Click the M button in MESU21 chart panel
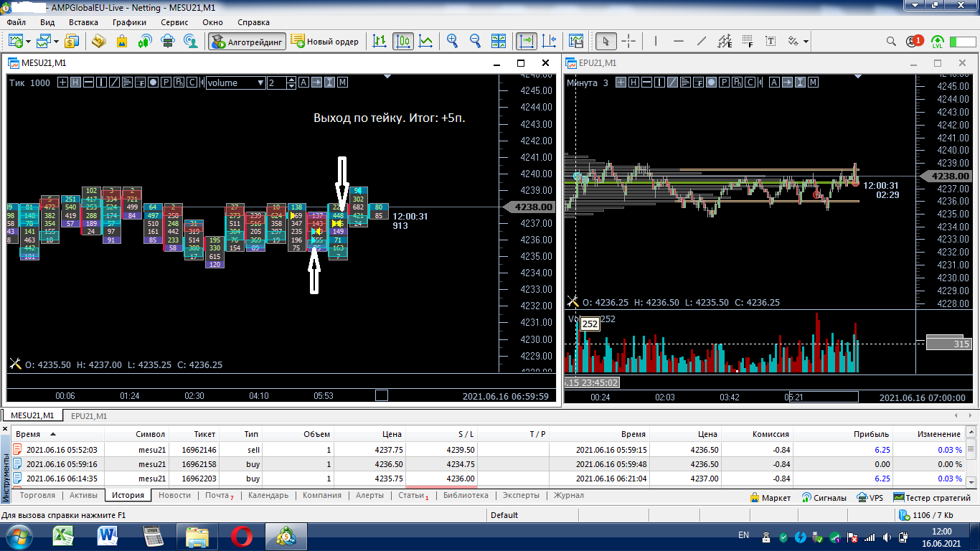 (x=343, y=83)
